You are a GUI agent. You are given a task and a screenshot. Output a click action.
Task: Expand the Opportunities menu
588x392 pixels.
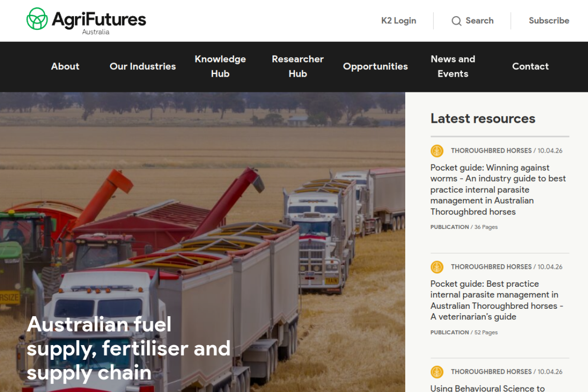(375, 66)
